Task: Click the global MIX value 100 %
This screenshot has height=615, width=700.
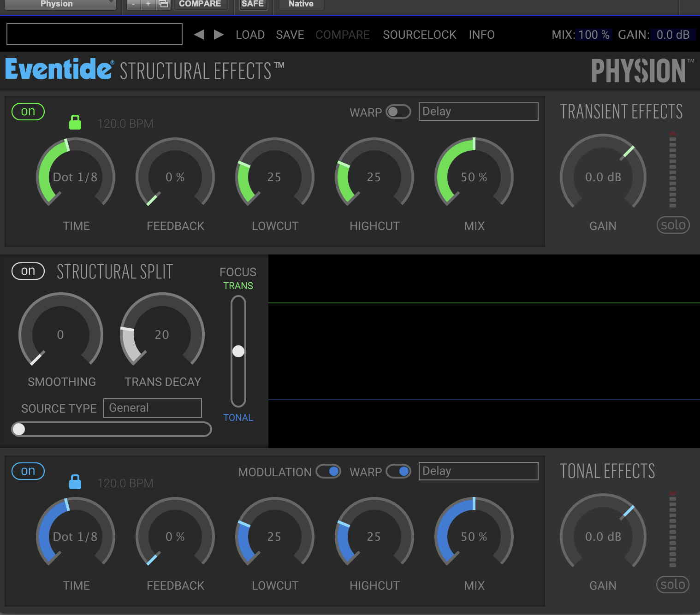Action: [594, 35]
